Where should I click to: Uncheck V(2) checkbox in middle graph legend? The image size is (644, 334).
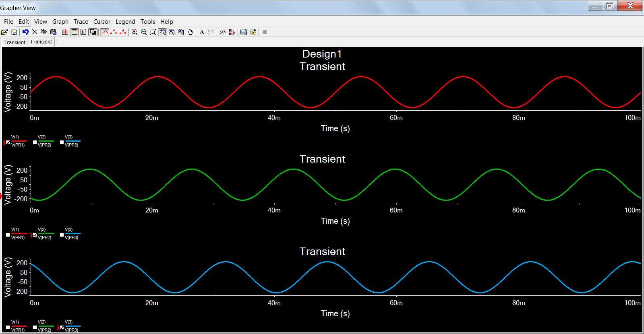35,235
